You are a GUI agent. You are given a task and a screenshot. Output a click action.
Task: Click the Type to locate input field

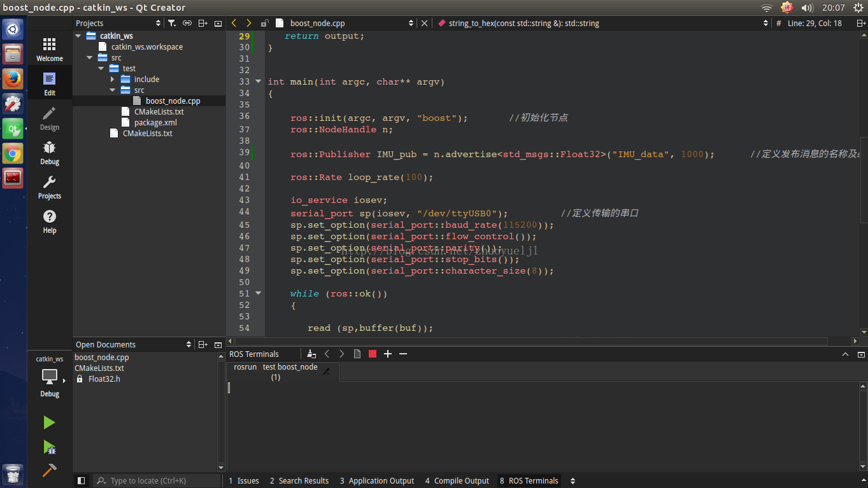coord(157,480)
